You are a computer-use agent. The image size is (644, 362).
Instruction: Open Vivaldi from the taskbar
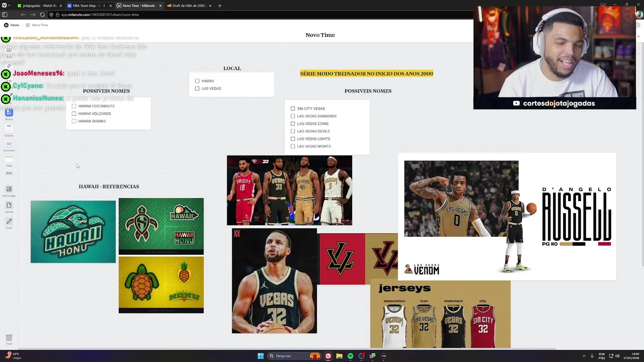[328, 356]
